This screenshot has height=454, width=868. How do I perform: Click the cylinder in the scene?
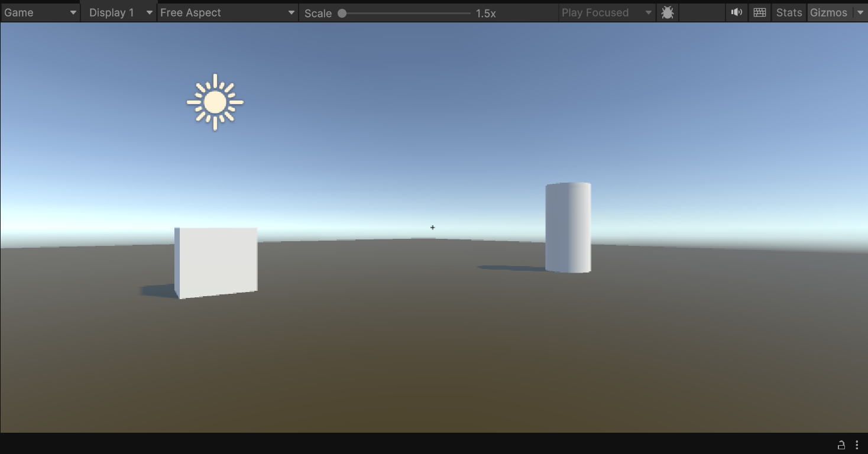[568, 228]
